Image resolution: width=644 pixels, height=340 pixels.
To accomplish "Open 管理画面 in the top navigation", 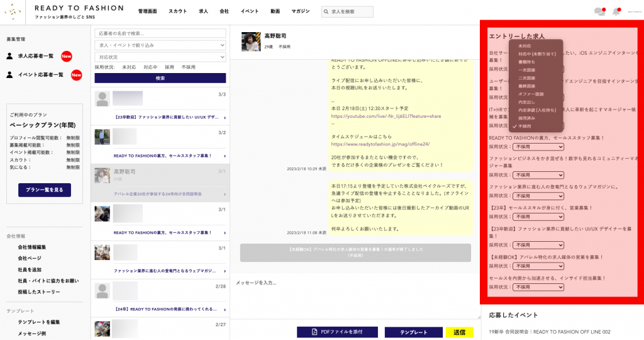I will tap(147, 11).
